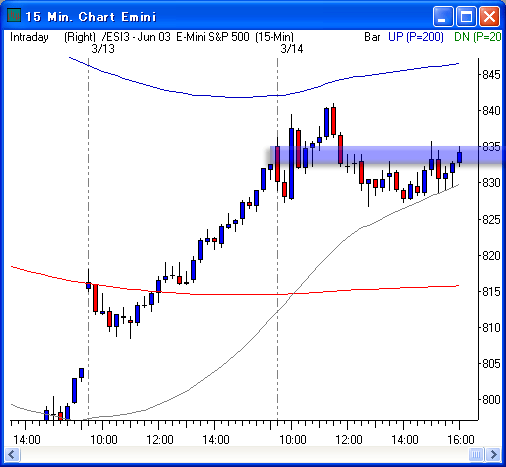Screen dimensions: 506x467
Task: Minimize the 15 Min. Chart Emini window
Action: (x=442, y=16)
